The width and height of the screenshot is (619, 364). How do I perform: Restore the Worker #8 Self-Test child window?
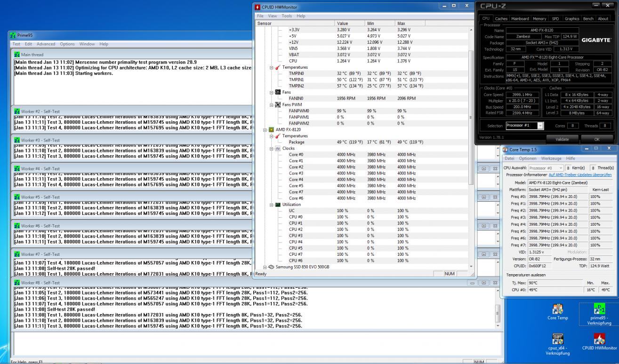coord(483,283)
